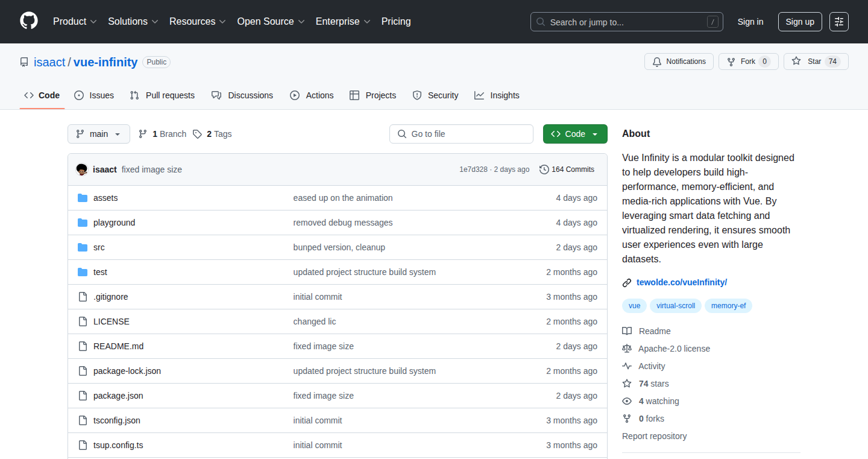The width and height of the screenshot is (868, 459).
Task: Click the book icon next to Readme
Action: click(627, 331)
